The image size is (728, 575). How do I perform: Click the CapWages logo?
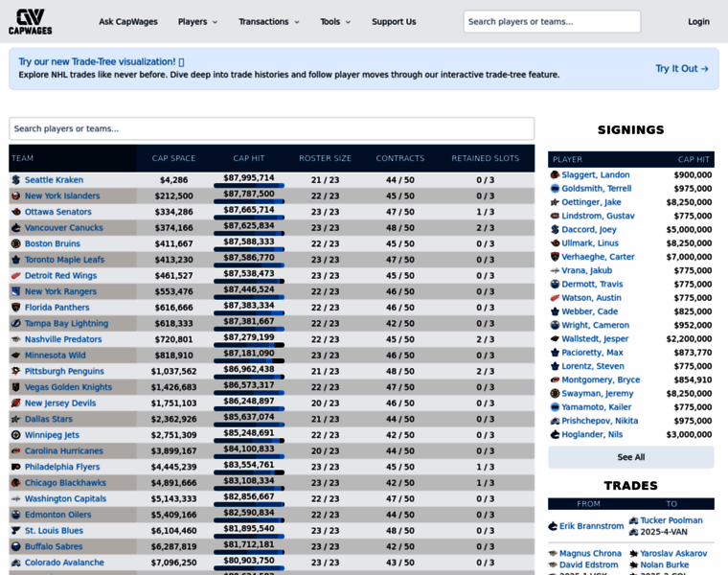tap(31, 21)
